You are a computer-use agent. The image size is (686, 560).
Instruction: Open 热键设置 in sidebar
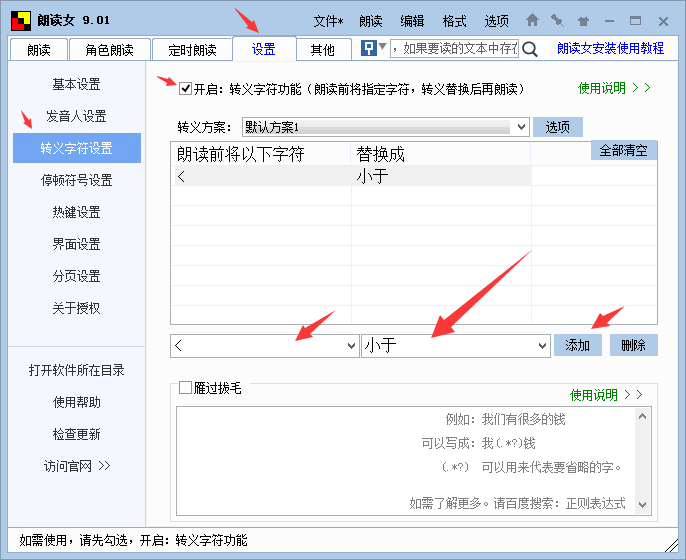[77, 212]
